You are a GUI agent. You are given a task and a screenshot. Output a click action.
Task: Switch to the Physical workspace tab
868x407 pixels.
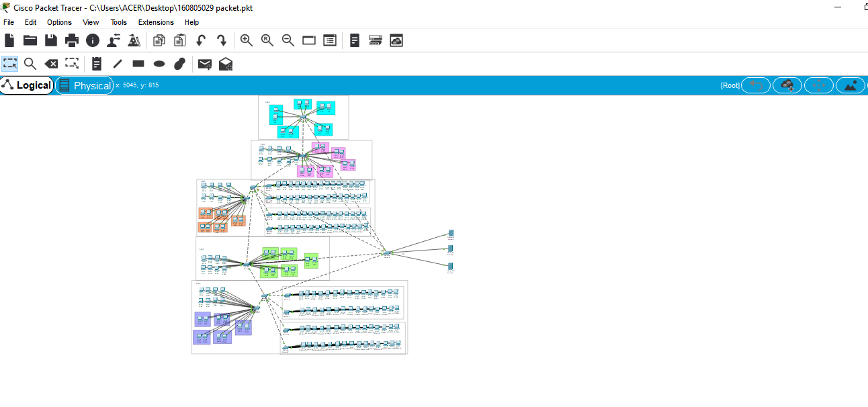click(x=85, y=85)
